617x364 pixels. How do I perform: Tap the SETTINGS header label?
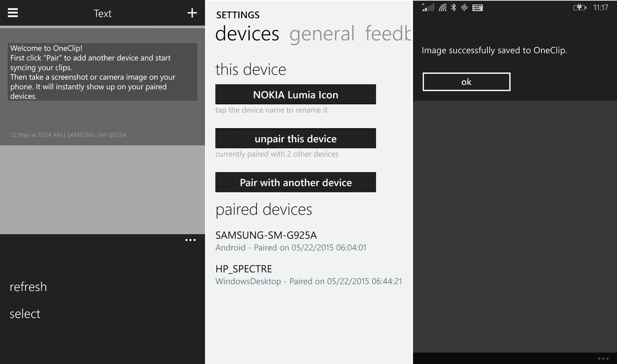pos(238,15)
